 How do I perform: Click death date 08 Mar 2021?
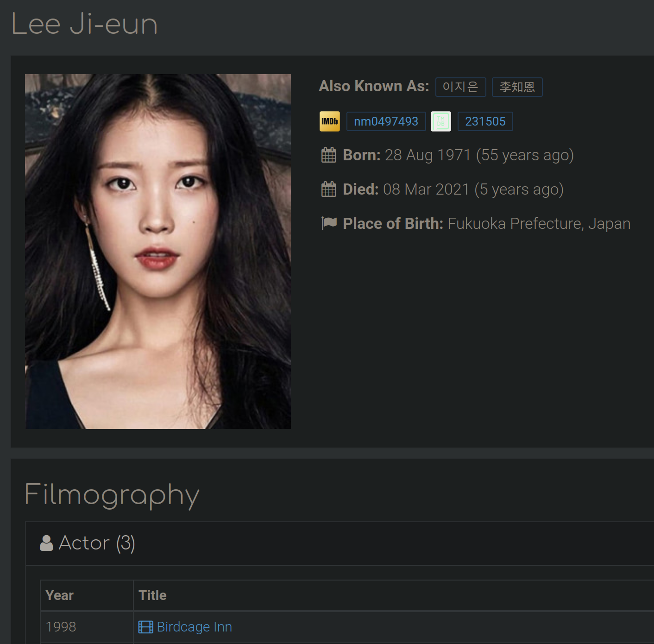click(426, 189)
